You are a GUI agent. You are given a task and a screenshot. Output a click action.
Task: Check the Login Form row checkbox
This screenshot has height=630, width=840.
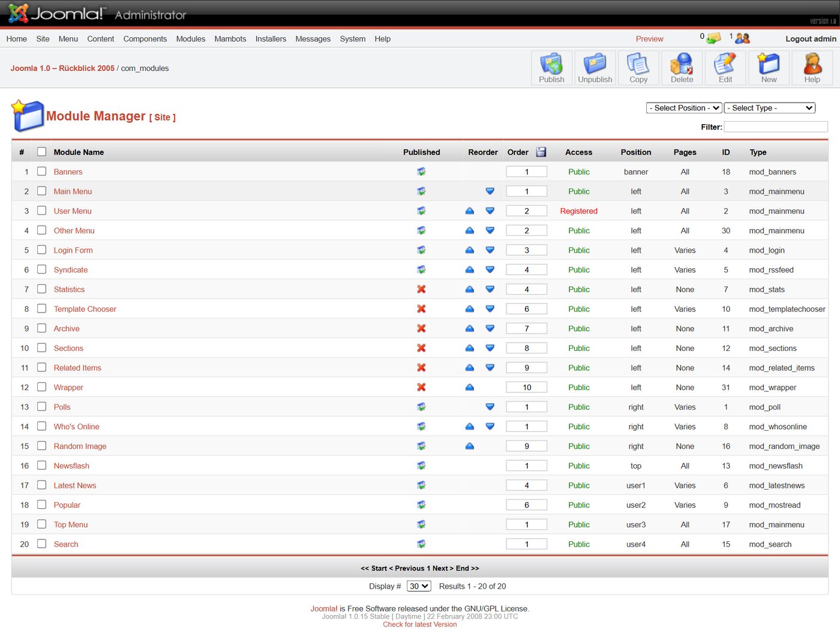41,250
